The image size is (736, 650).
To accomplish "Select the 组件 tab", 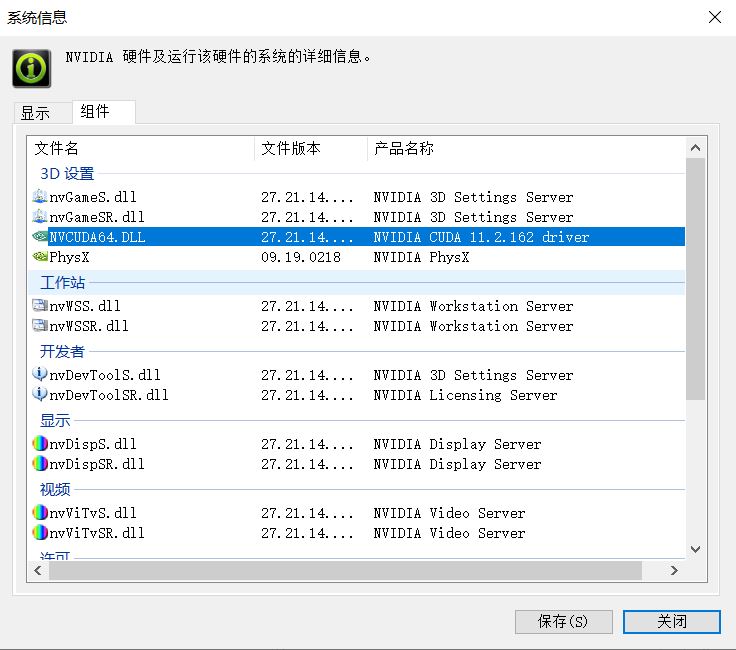I will click(104, 112).
